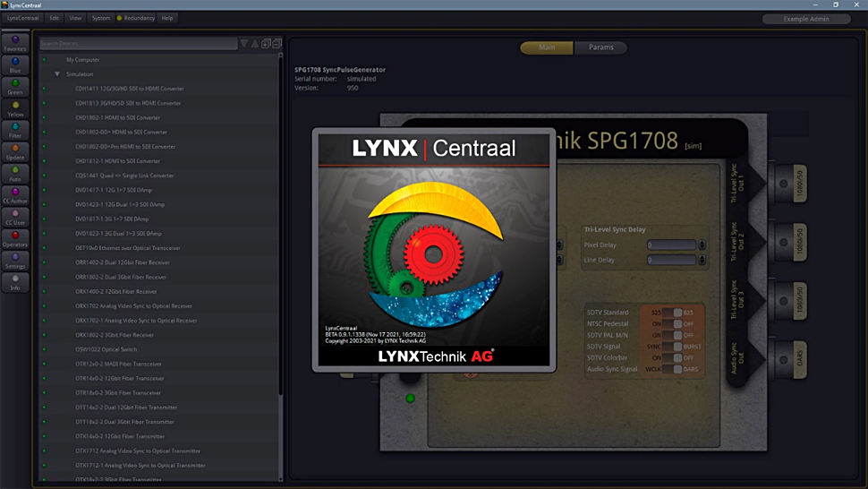Click the down triangle next to search field
Image resolution: width=868 pixels, height=489 pixels.
(x=243, y=43)
